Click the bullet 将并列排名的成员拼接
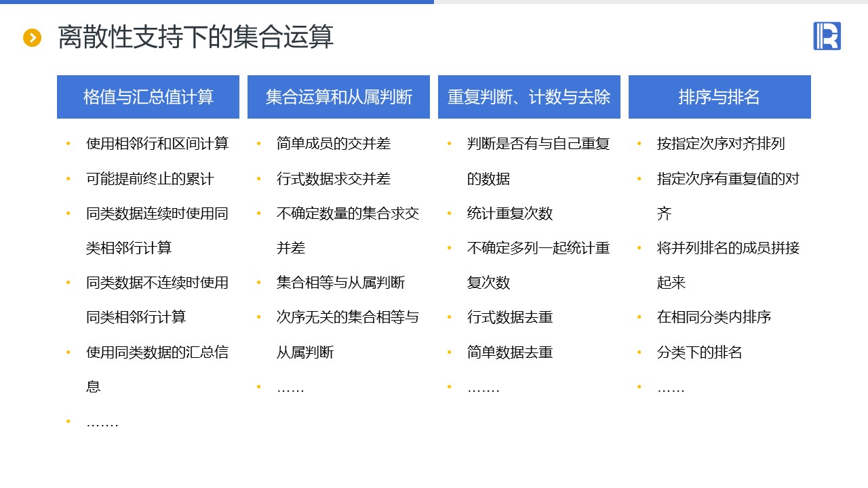This screenshot has width=868, height=488. [x=728, y=248]
